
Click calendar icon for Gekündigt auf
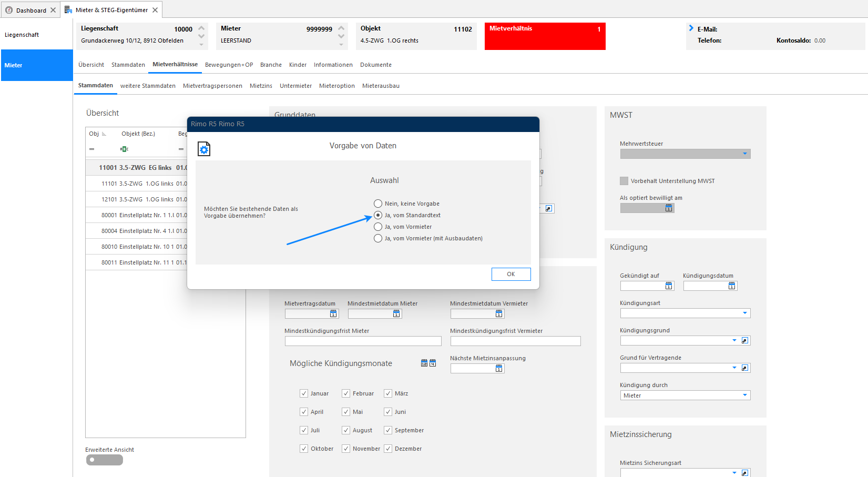669,286
